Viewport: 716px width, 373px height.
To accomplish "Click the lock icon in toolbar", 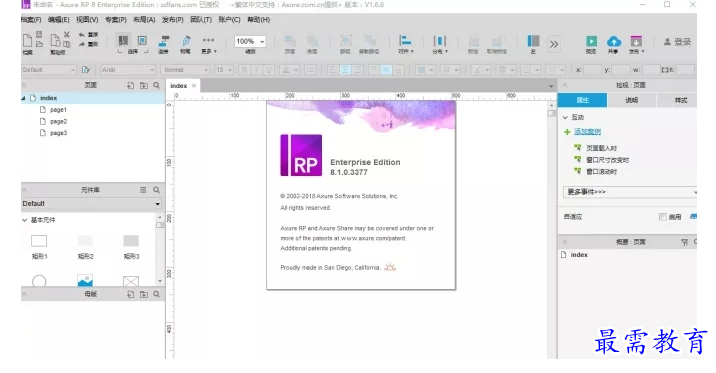I will point(474,41).
